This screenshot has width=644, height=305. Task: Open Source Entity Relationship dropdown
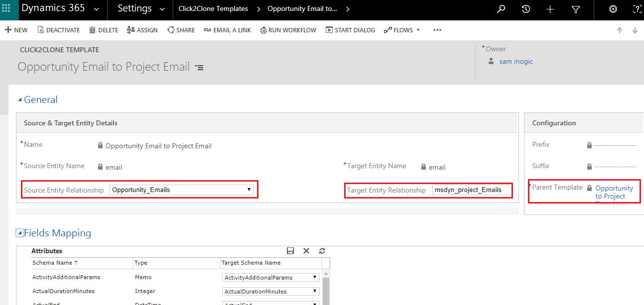[182, 190]
